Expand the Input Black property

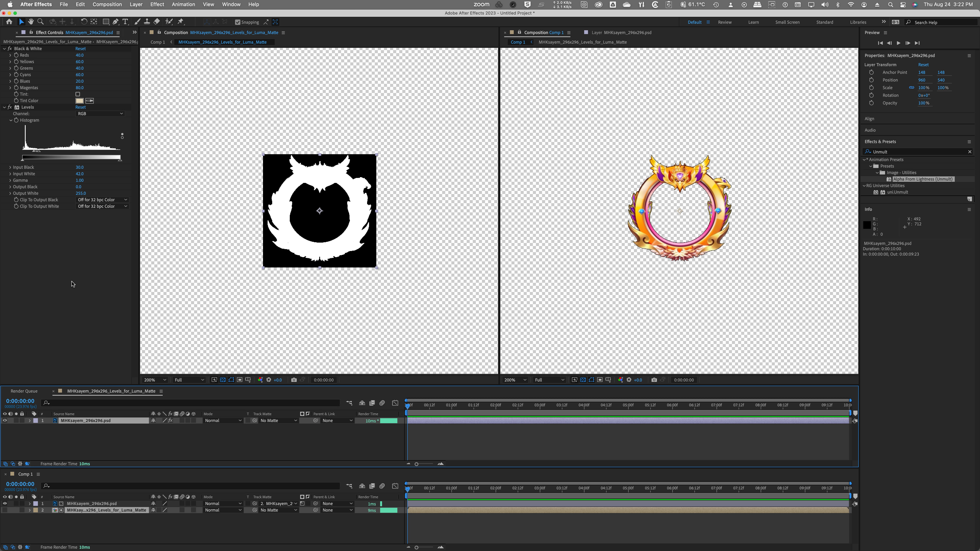10,167
